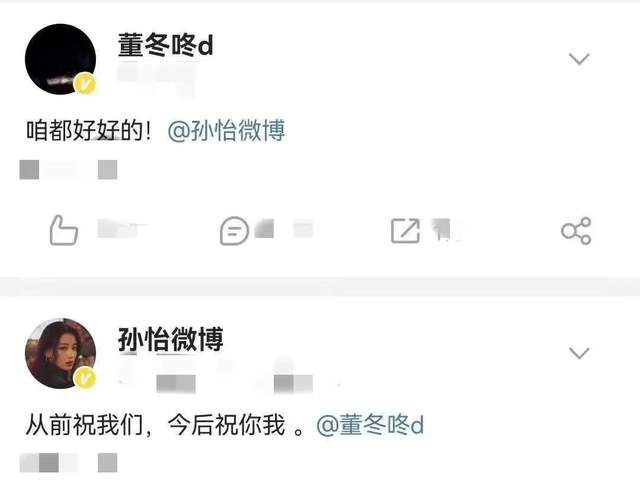The height and width of the screenshot is (492, 640).
Task: Open post text 咱都好好的!
Action: 89,131
